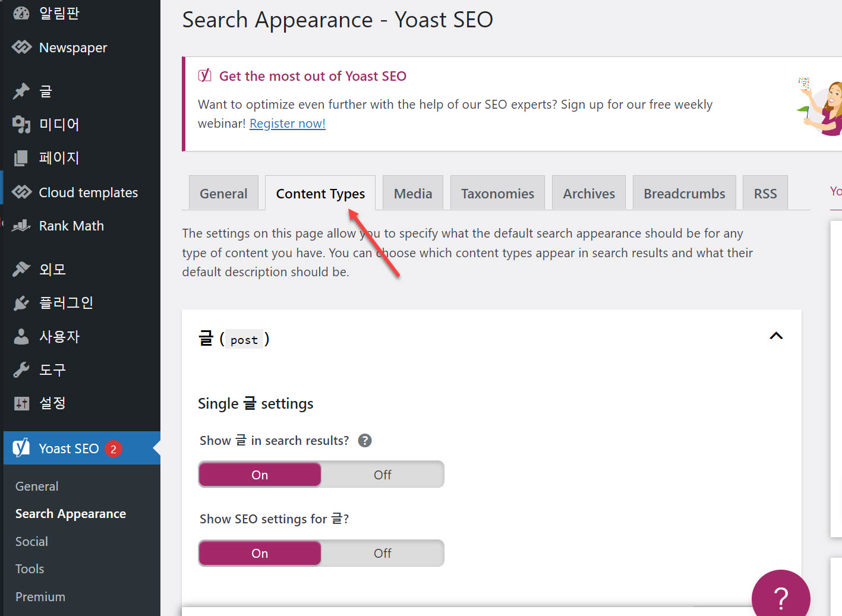Open the Breadcrumbs tab
This screenshot has height=616, width=842.
[x=684, y=192]
